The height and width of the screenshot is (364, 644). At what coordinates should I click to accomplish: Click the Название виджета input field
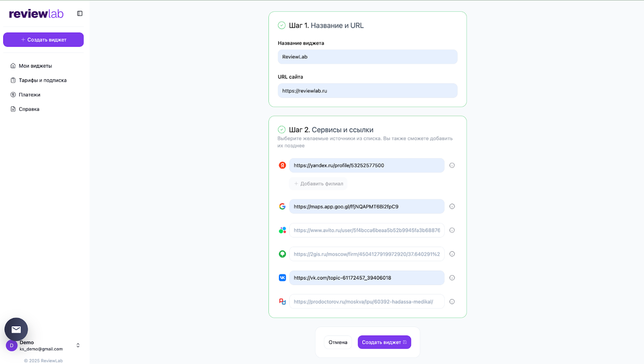click(x=367, y=56)
